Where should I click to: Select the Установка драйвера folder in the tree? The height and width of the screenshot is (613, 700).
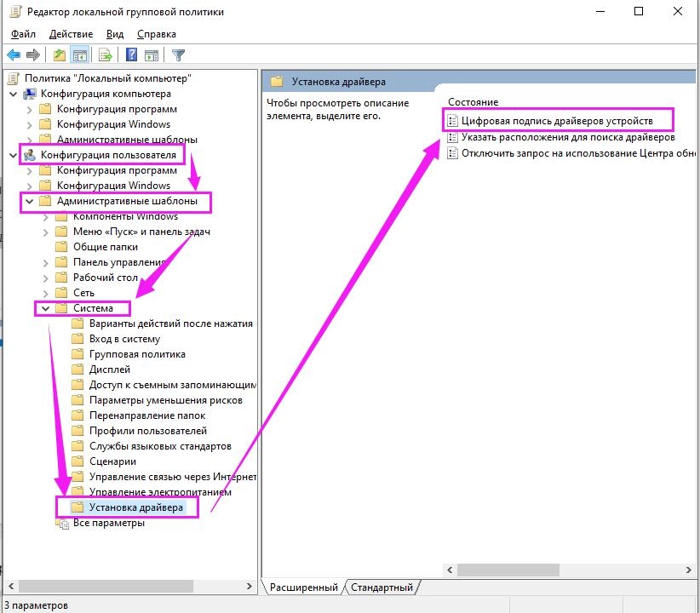[135, 507]
